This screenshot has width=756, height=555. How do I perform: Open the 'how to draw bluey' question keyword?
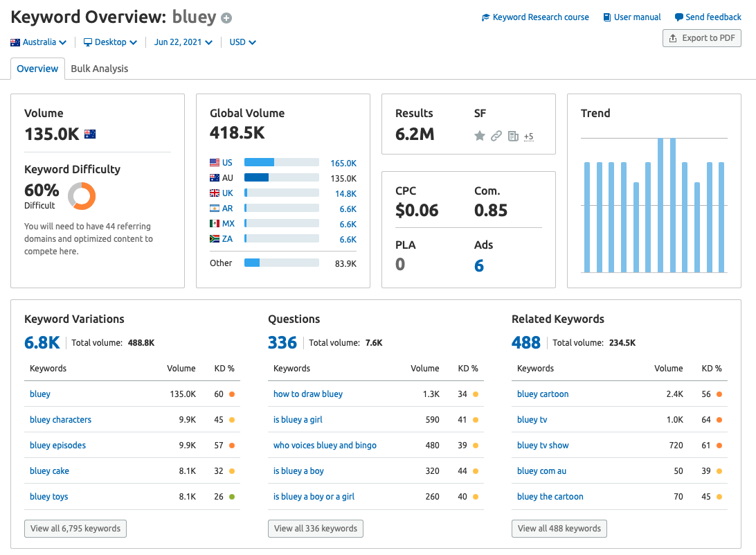point(308,394)
